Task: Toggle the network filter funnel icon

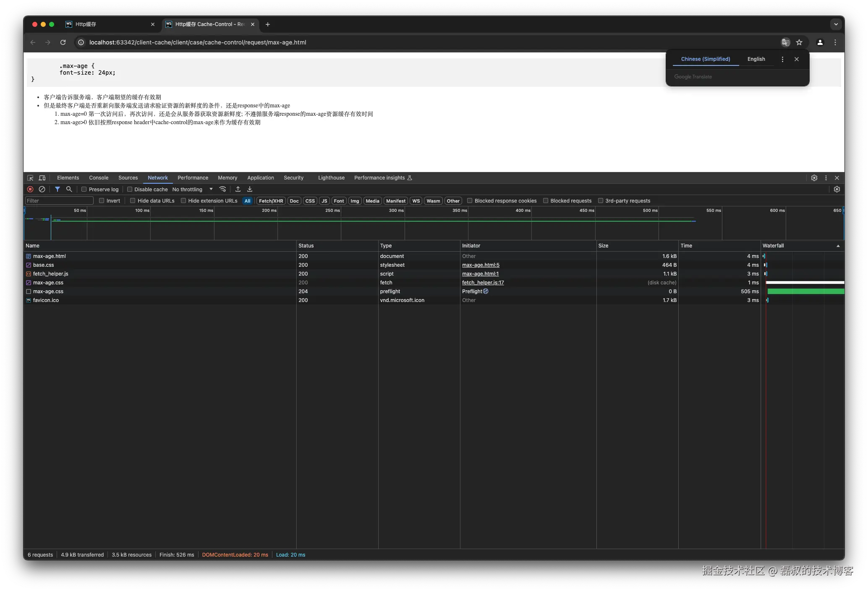Action: 58,189
